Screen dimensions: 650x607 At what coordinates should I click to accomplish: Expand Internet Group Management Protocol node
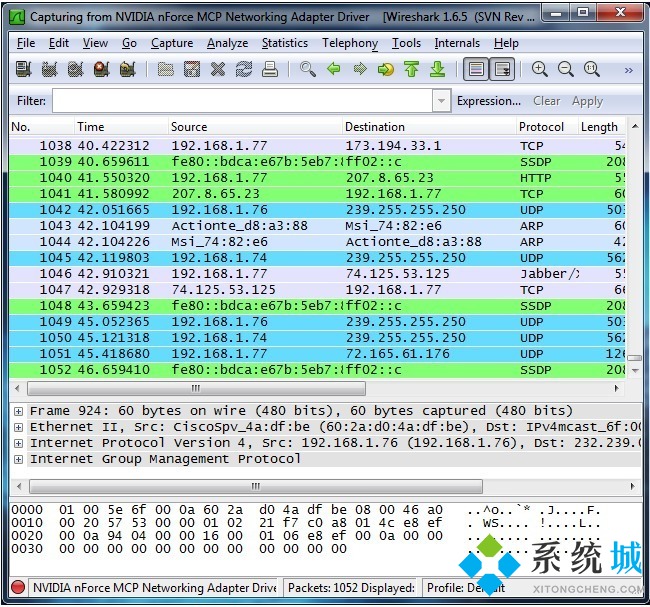point(18,459)
